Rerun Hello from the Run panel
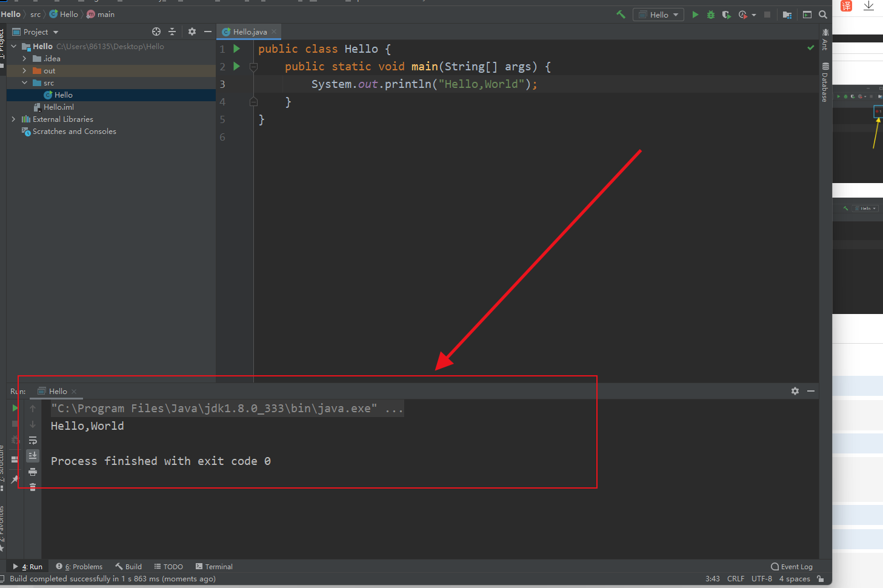Image resolution: width=883 pixels, height=588 pixels. click(x=15, y=408)
